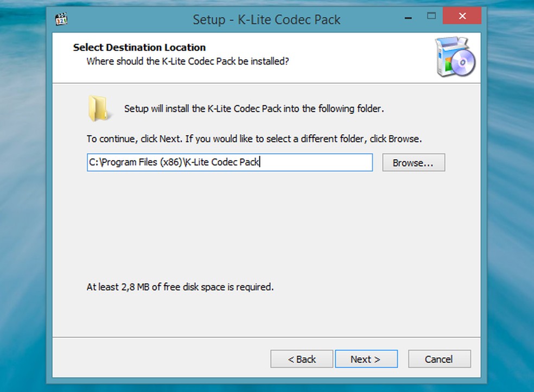Open the Browse... folder chooser
This screenshot has height=392, width=534.
[413, 163]
